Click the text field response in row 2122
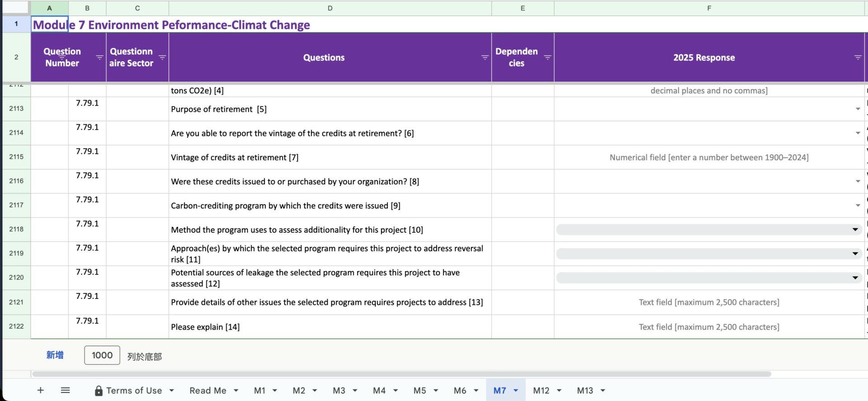 pos(709,326)
